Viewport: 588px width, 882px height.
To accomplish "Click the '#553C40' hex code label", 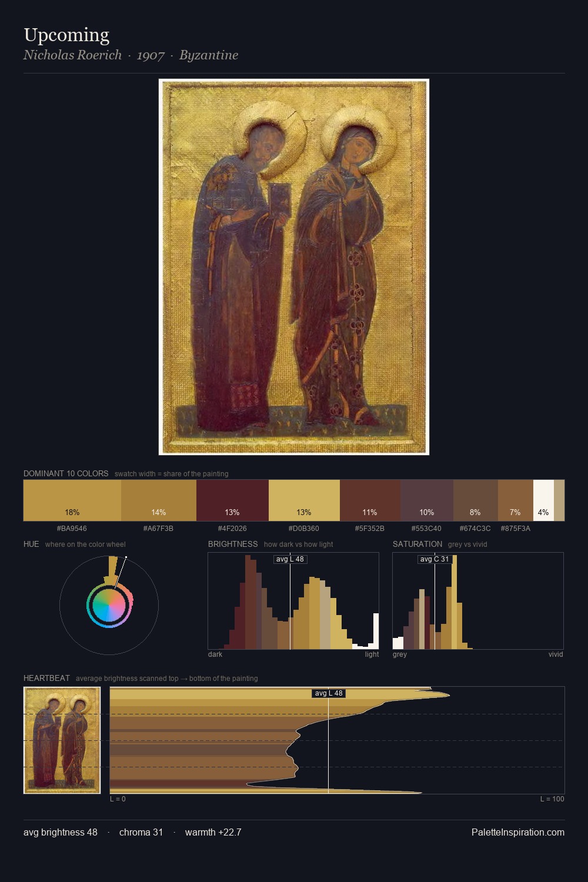I will click(426, 529).
